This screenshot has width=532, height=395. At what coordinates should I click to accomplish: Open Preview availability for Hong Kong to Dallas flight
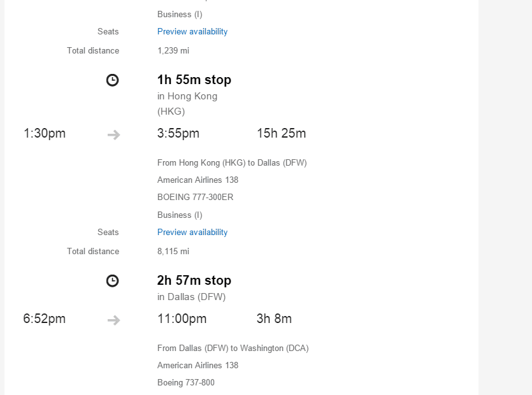pyautogui.click(x=192, y=232)
